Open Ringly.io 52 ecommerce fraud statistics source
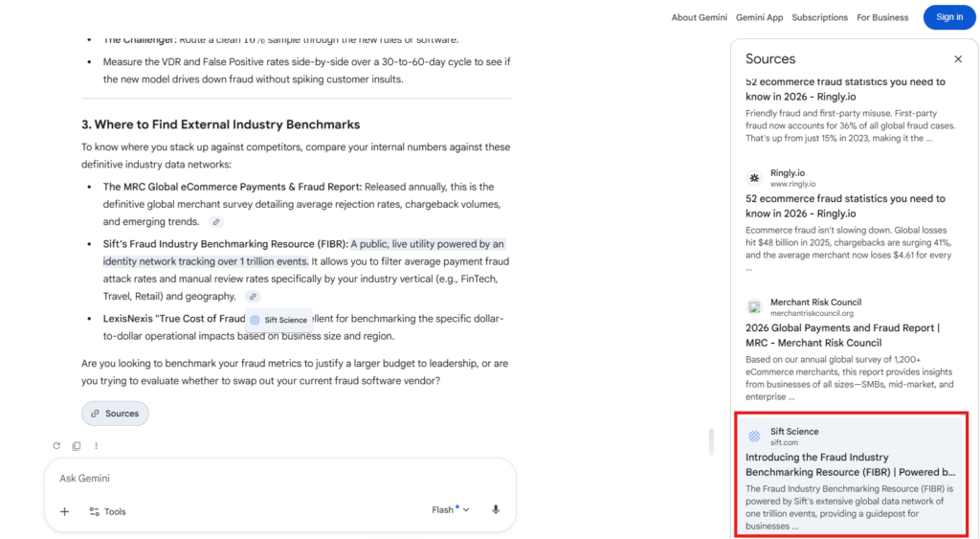Viewport: 980px width, 539px height. pos(845,206)
